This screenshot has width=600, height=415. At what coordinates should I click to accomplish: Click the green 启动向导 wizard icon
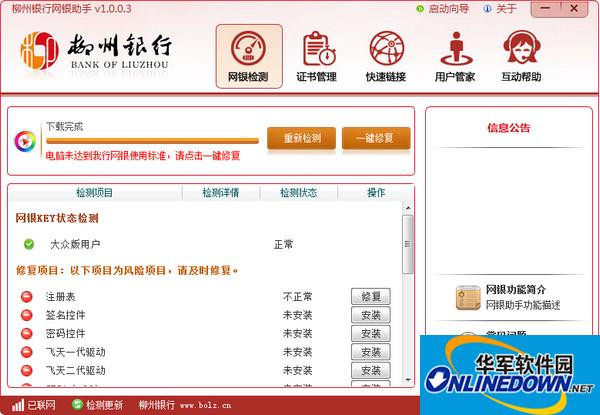tap(420, 8)
